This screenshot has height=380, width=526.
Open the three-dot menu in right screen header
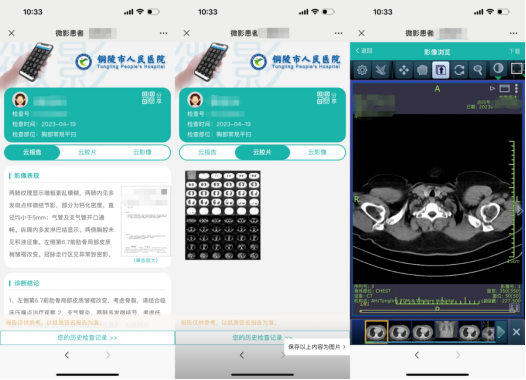point(513,33)
